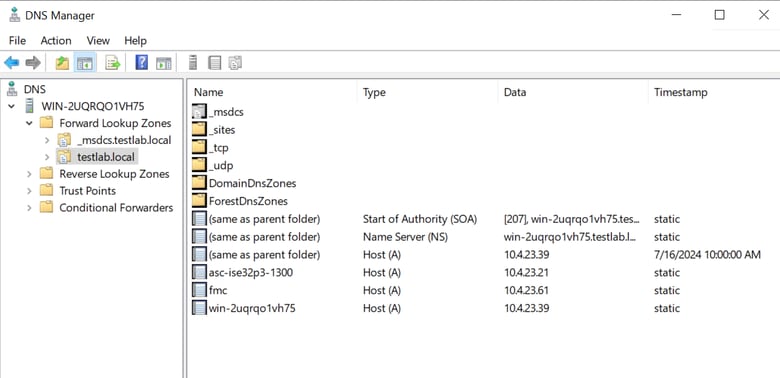Click the testlab.local zone icon in tree
The width and height of the screenshot is (780, 378).
(64, 157)
